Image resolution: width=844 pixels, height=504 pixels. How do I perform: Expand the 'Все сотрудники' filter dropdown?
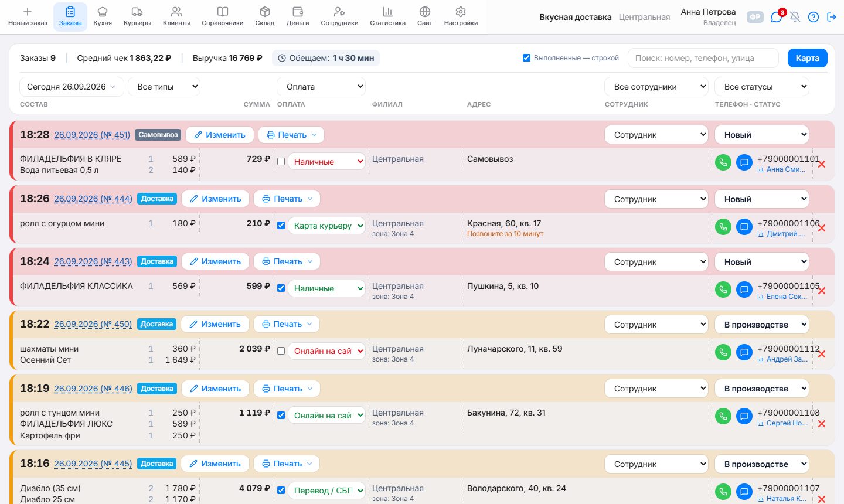point(656,87)
